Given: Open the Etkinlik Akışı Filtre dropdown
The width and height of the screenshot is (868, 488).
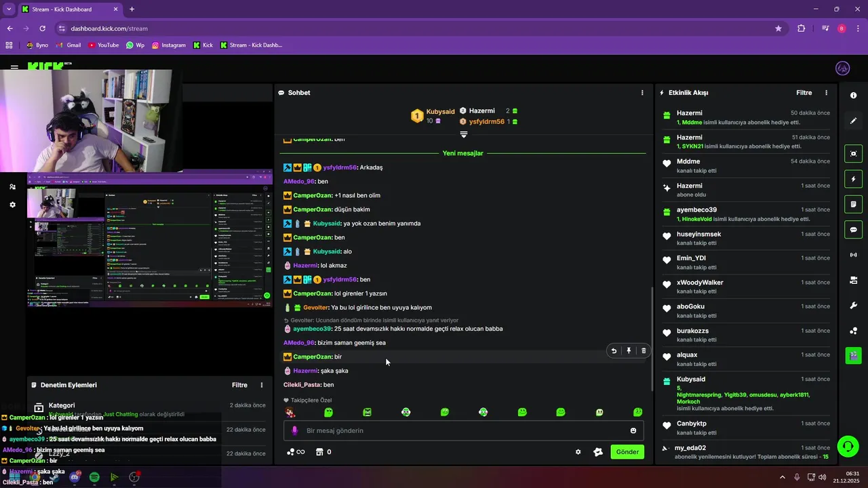Looking at the screenshot, I should coord(804,93).
